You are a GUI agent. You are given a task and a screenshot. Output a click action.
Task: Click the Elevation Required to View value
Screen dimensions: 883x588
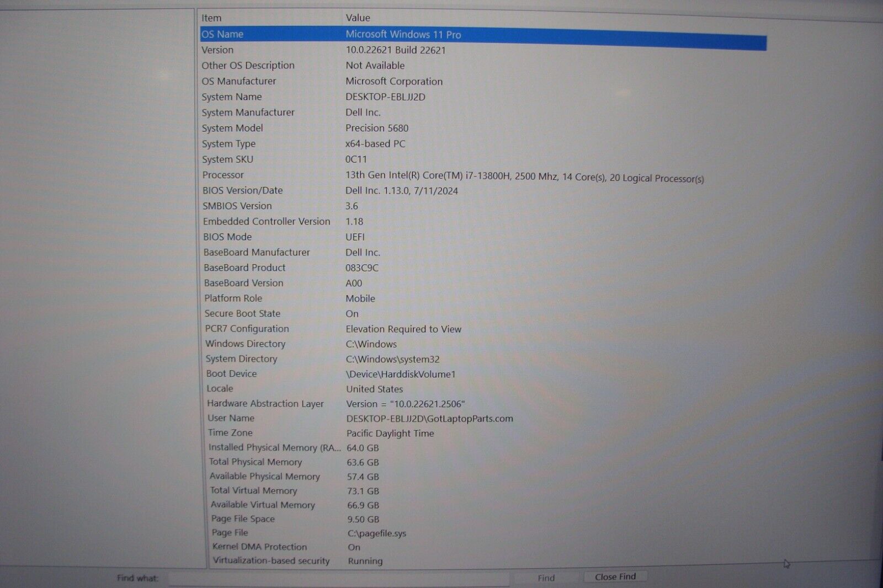click(403, 329)
